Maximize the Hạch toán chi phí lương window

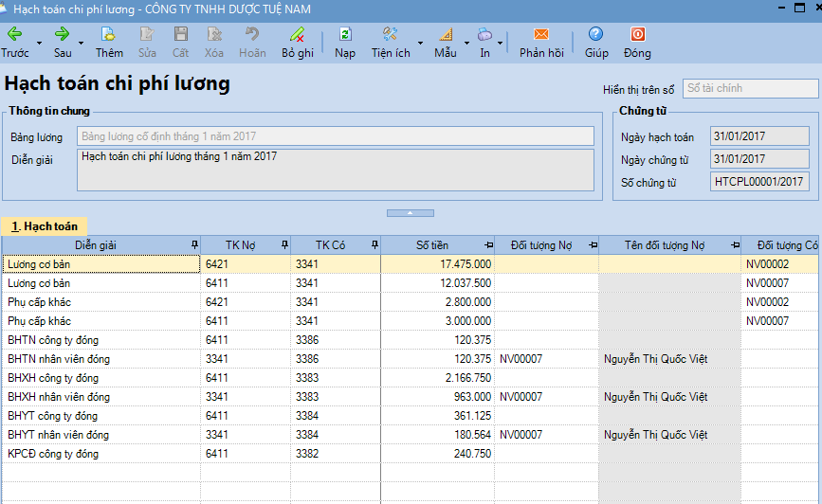click(x=800, y=8)
